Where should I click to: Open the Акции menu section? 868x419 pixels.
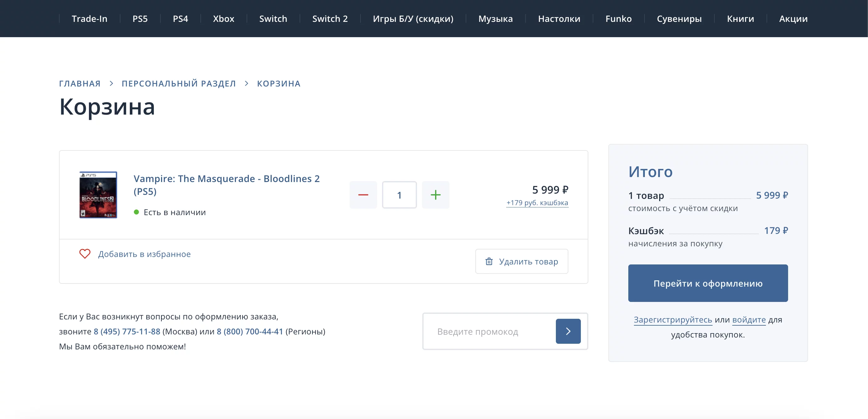point(793,18)
